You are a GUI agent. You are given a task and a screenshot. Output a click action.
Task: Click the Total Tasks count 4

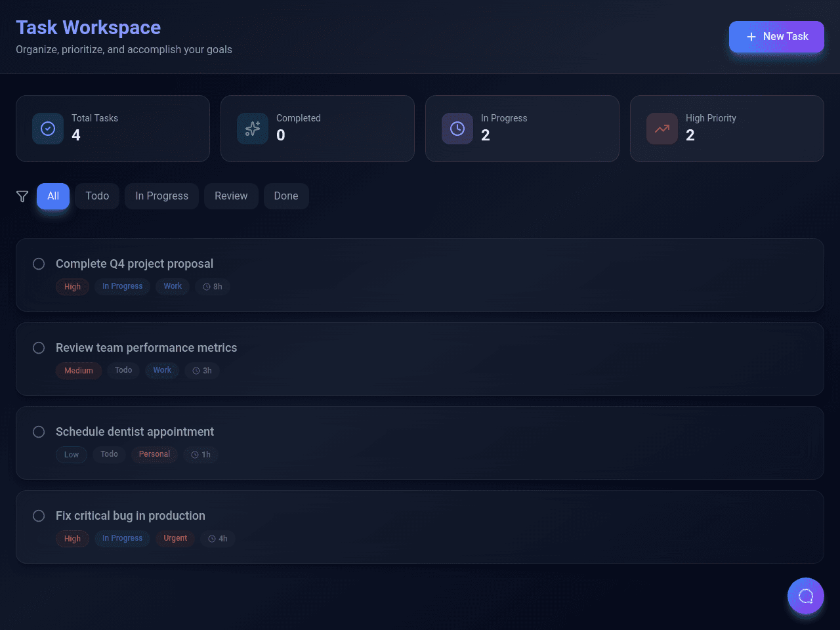click(x=76, y=135)
